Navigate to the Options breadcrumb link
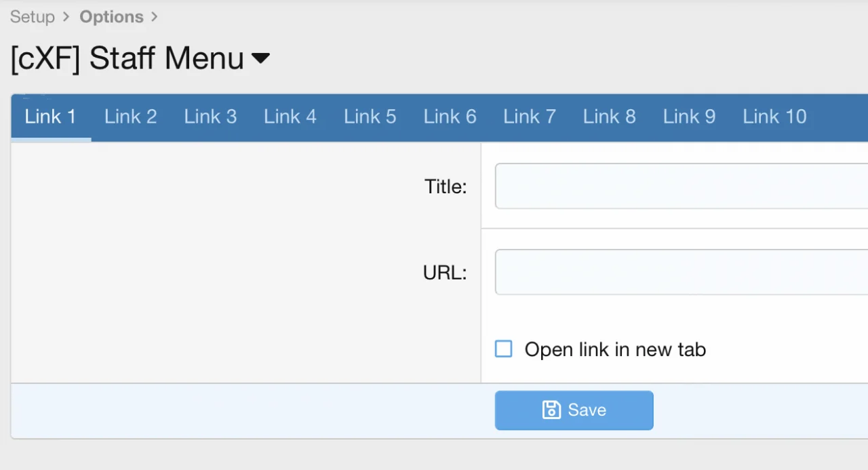This screenshot has width=868, height=470. click(111, 17)
